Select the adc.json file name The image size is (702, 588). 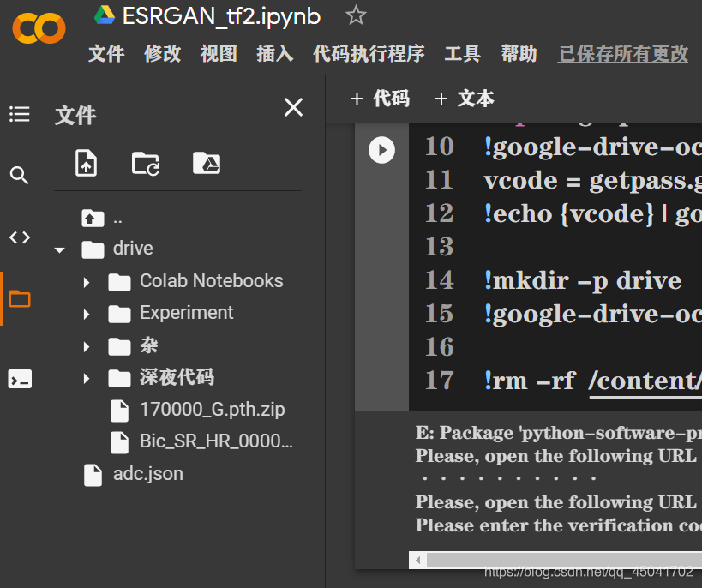point(148,474)
